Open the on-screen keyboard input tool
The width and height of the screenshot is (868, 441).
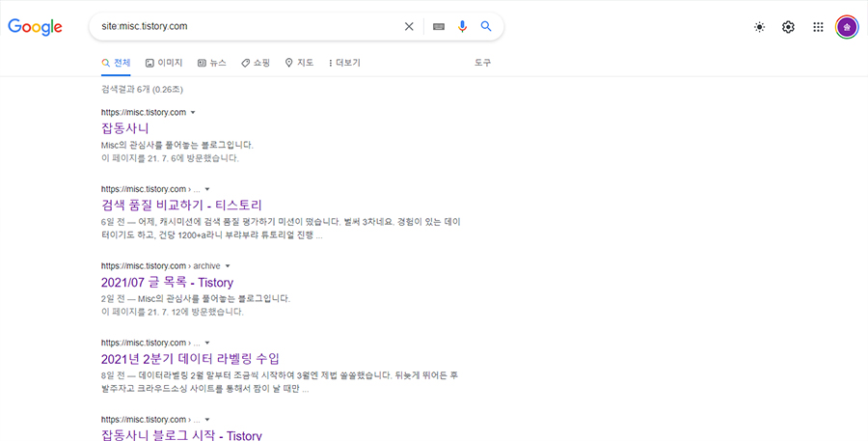pyautogui.click(x=439, y=26)
